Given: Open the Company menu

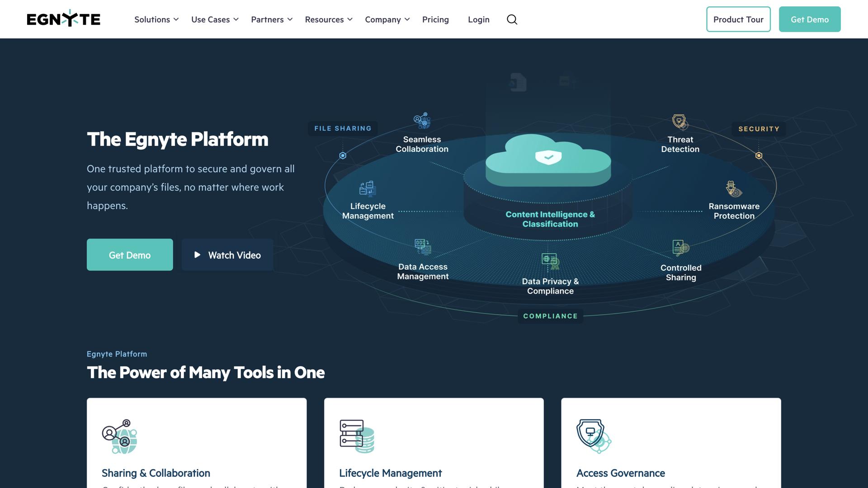Looking at the screenshot, I should pyautogui.click(x=387, y=19).
